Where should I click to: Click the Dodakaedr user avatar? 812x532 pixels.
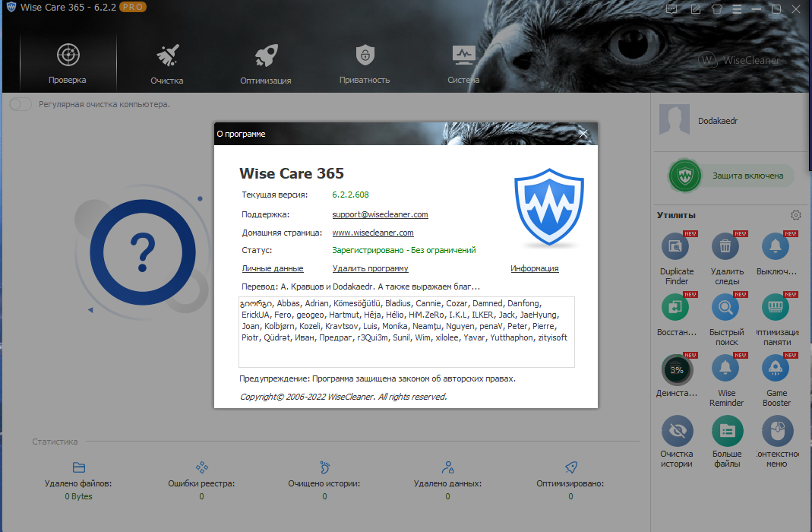[675, 120]
